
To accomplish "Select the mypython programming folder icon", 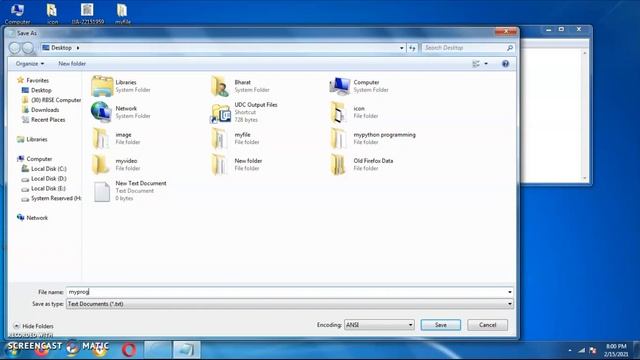I will (x=339, y=138).
